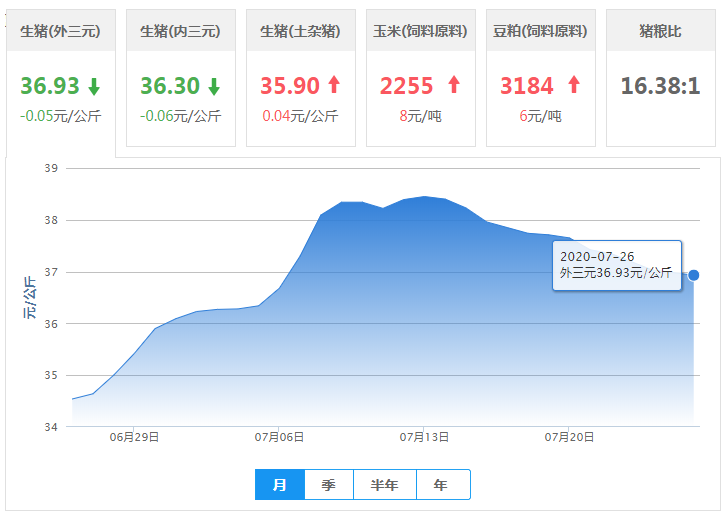Screen dimensions: 725x516
Task: Click the 2020-07-26 price tooltip
Action: click(x=616, y=265)
